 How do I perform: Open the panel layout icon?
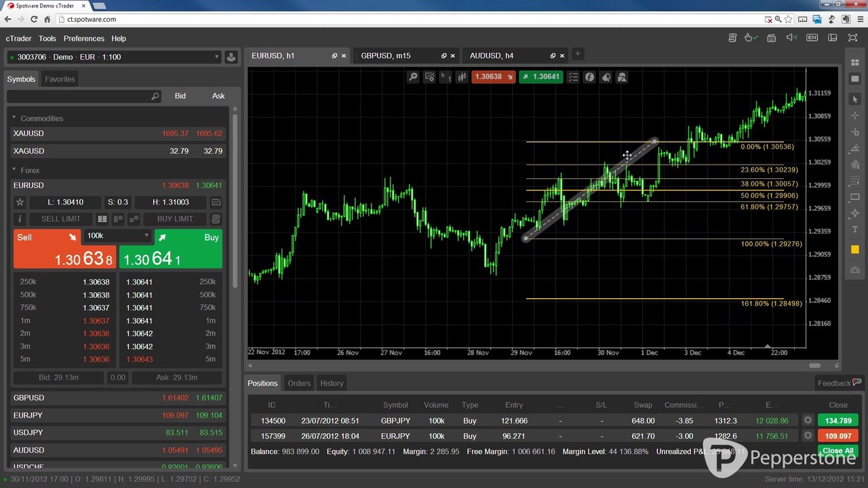click(833, 38)
